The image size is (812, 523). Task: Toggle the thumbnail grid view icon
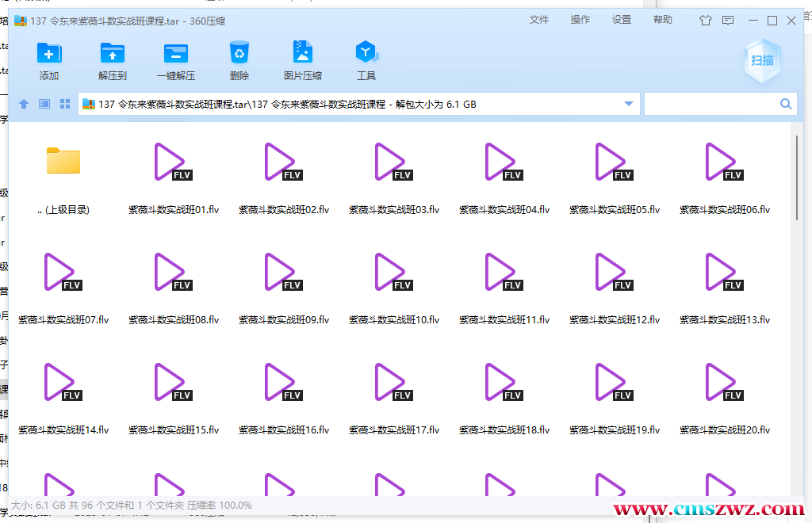tap(64, 103)
